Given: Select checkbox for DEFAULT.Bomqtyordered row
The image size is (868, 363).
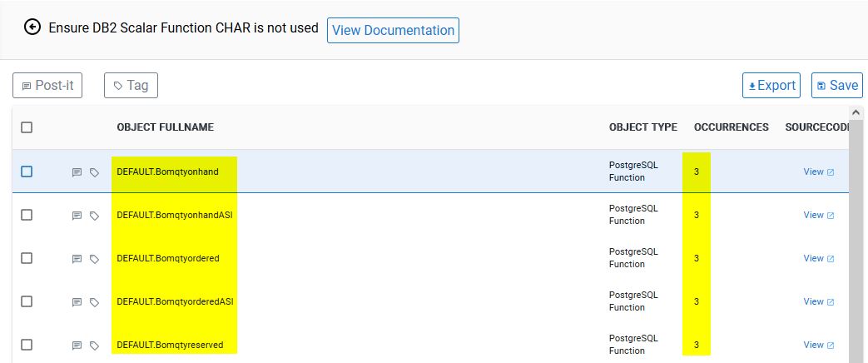Looking at the screenshot, I should pos(27,258).
